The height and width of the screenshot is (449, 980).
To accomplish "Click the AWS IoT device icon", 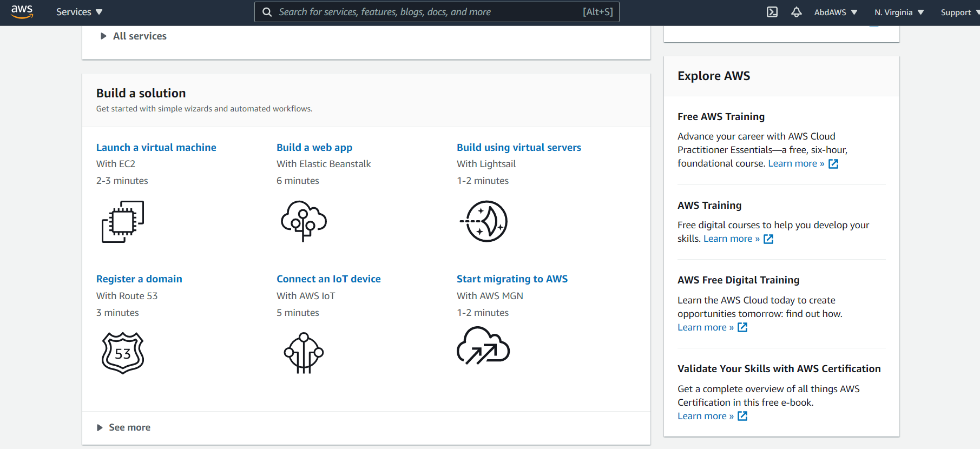I will (304, 353).
